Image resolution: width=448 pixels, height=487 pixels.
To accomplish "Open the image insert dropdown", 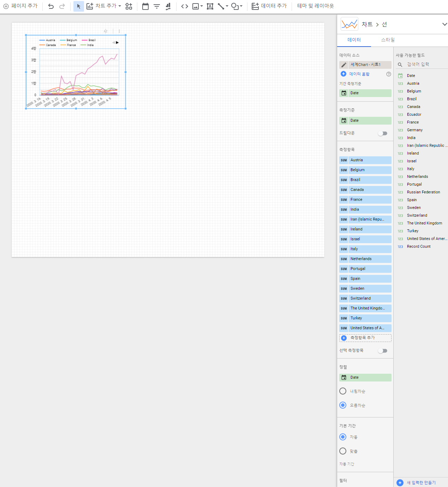I will pyautogui.click(x=197, y=6).
